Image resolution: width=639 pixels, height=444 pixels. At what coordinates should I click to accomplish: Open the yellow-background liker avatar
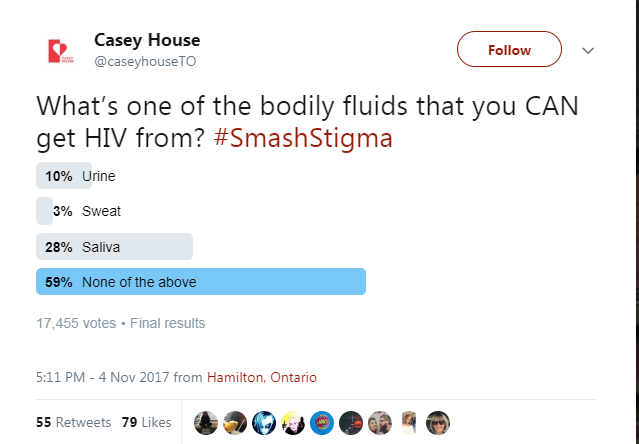[x=293, y=422]
